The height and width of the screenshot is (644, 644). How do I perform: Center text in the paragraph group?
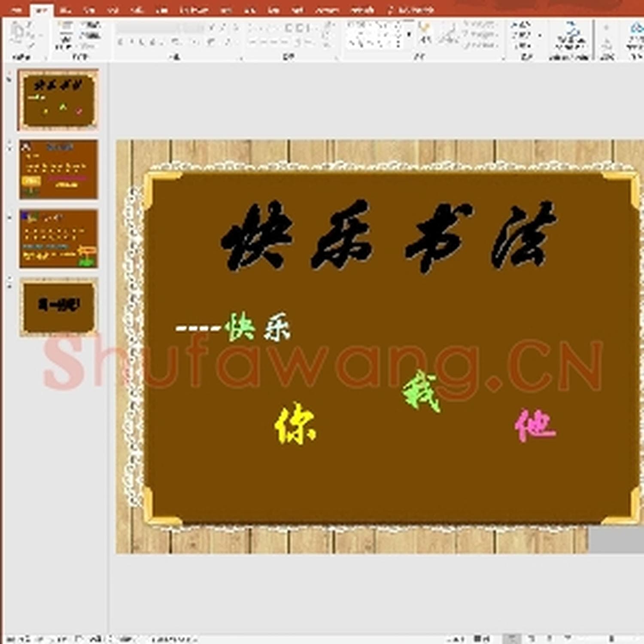(263, 43)
